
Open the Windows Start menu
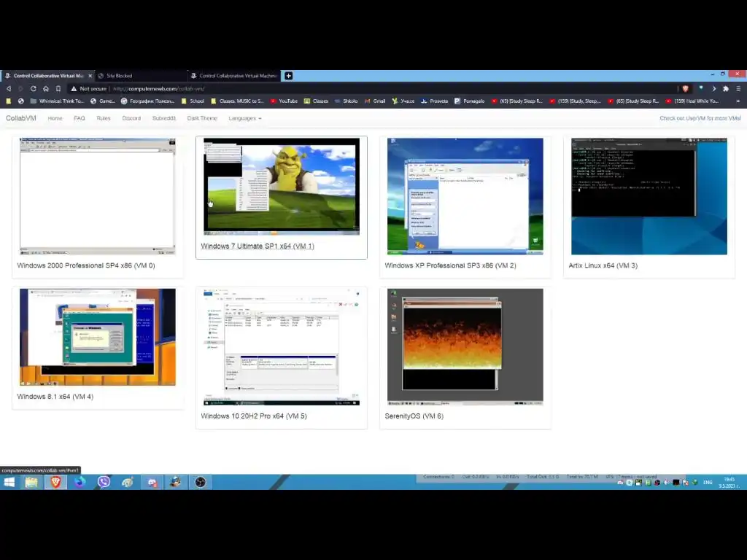pos(9,483)
